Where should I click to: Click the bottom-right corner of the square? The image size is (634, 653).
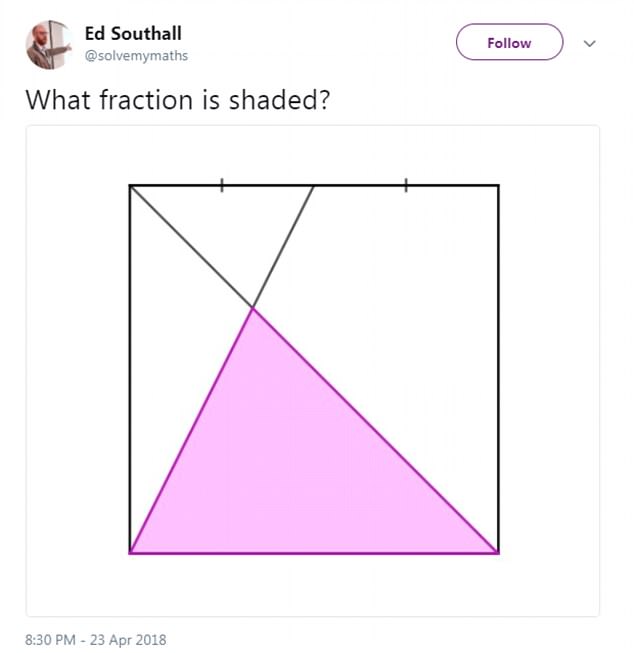pos(497,552)
